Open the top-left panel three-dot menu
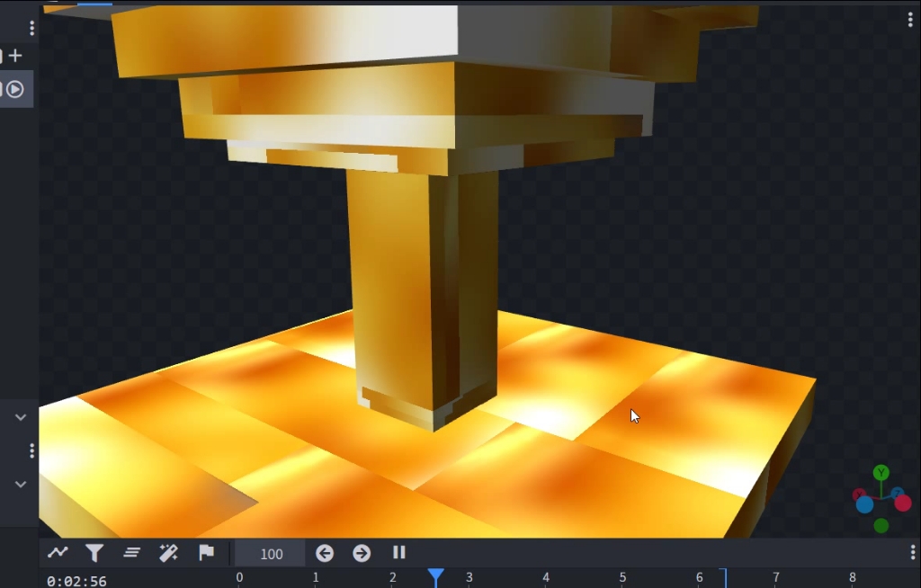 31,28
